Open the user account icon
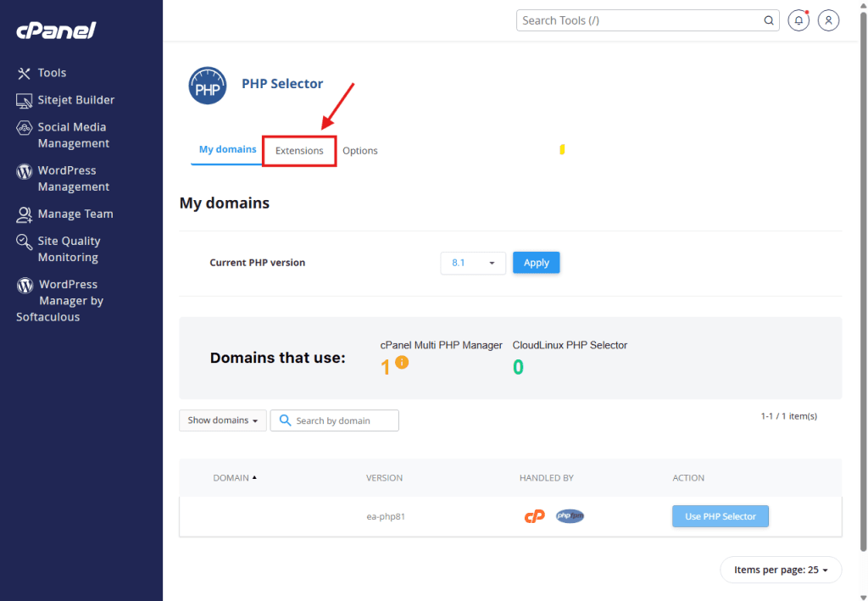 pos(828,20)
